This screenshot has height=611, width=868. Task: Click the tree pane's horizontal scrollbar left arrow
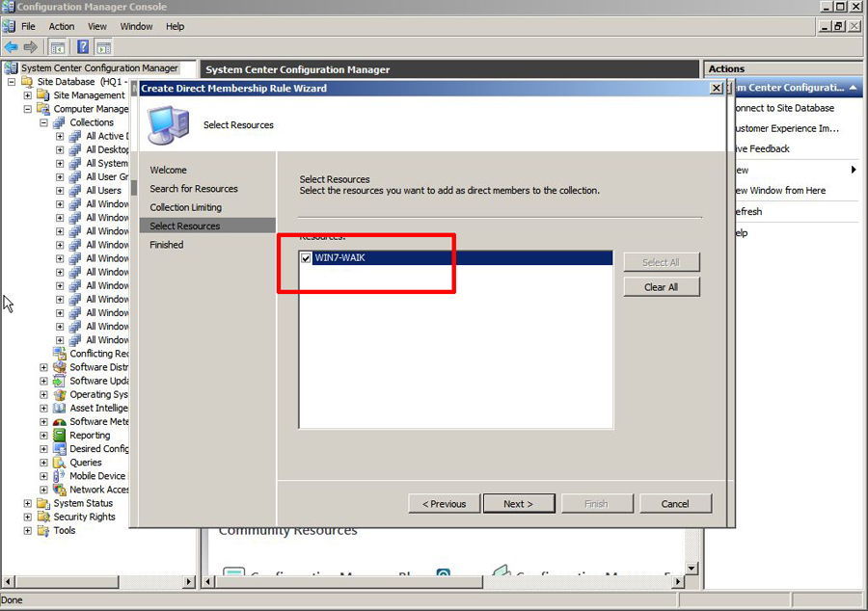tap(8, 582)
